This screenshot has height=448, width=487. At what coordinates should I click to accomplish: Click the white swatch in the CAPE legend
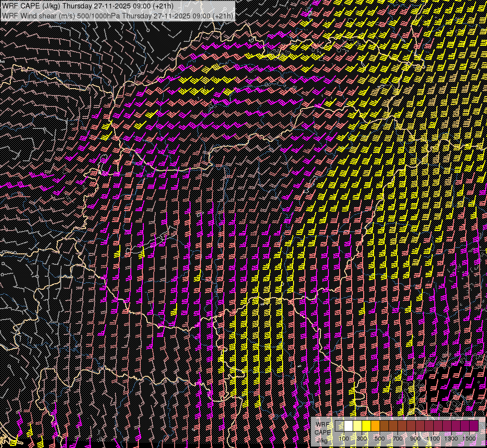348,426
